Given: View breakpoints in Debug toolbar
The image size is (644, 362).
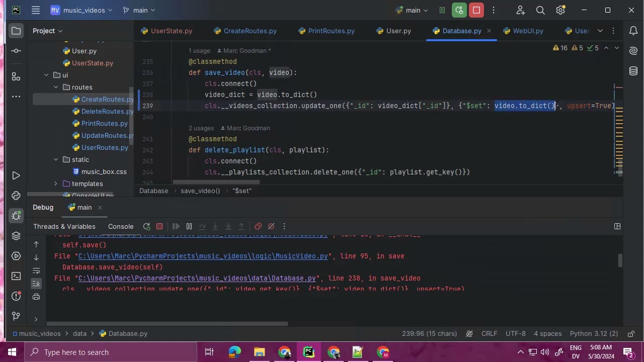Looking at the screenshot, I should pos(258,226).
